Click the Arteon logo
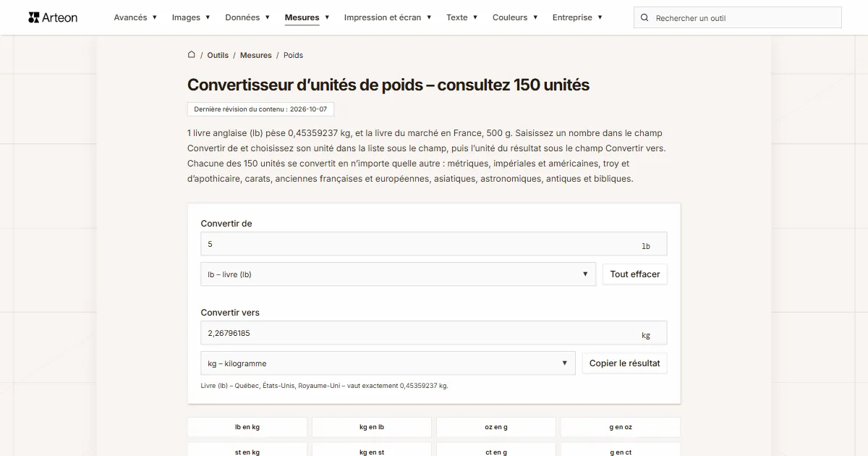 click(53, 17)
